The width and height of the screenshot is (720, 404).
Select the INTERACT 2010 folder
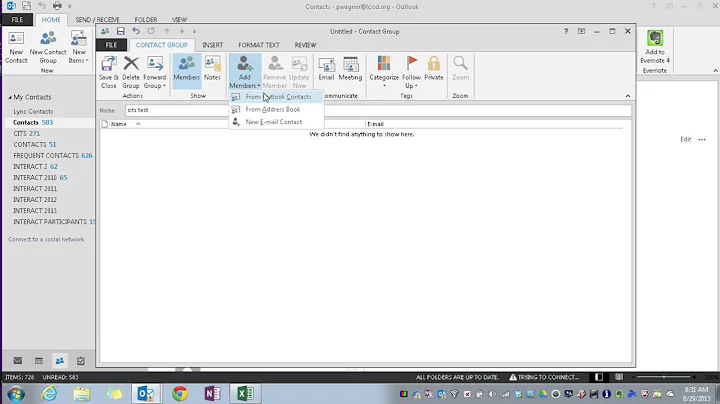point(40,178)
